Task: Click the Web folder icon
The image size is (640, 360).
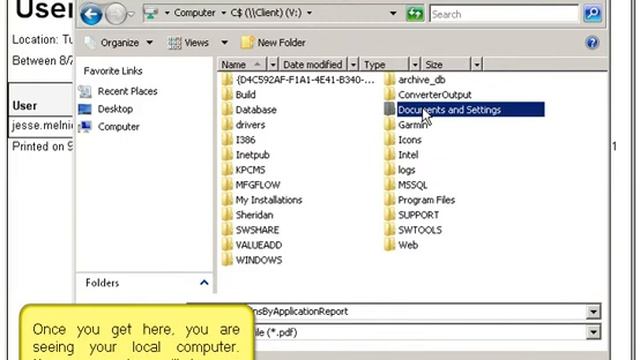Action: pos(390,245)
